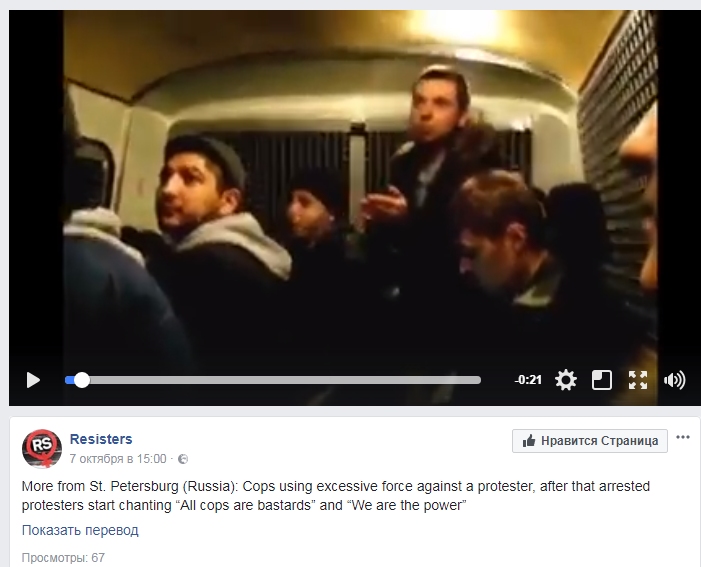This screenshot has height=567, width=701.
Task: Open post options three-dot menu
Action: (683, 437)
